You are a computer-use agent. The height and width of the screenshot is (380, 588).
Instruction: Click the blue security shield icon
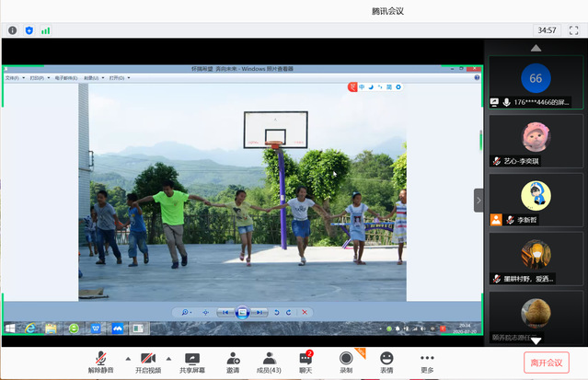[29, 30]
